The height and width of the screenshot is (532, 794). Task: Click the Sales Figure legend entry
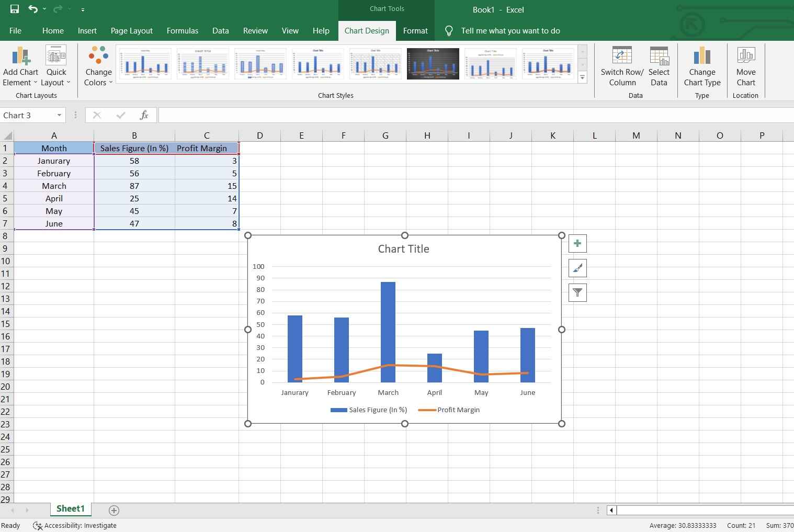(369, 410)
